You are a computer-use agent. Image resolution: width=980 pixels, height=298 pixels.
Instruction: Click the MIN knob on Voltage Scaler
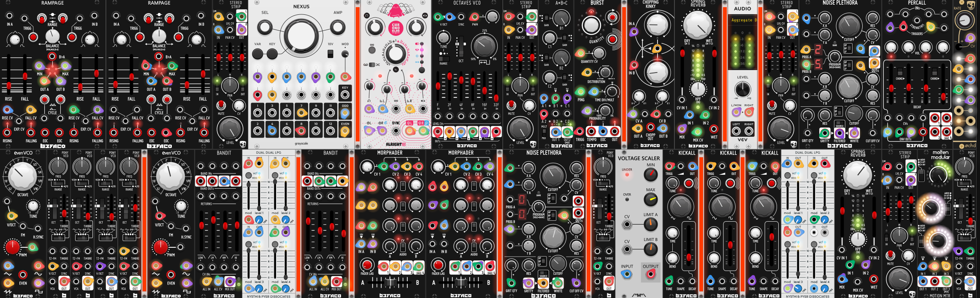651,174
